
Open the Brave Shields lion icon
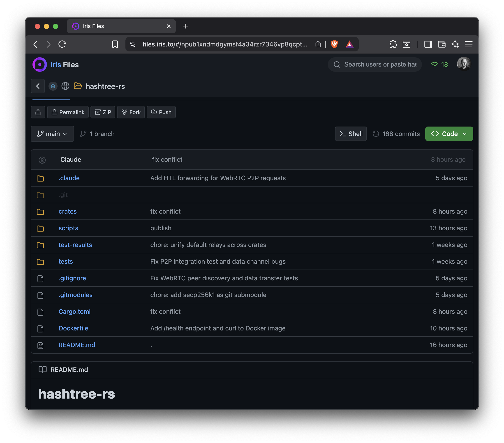[334, 44]
